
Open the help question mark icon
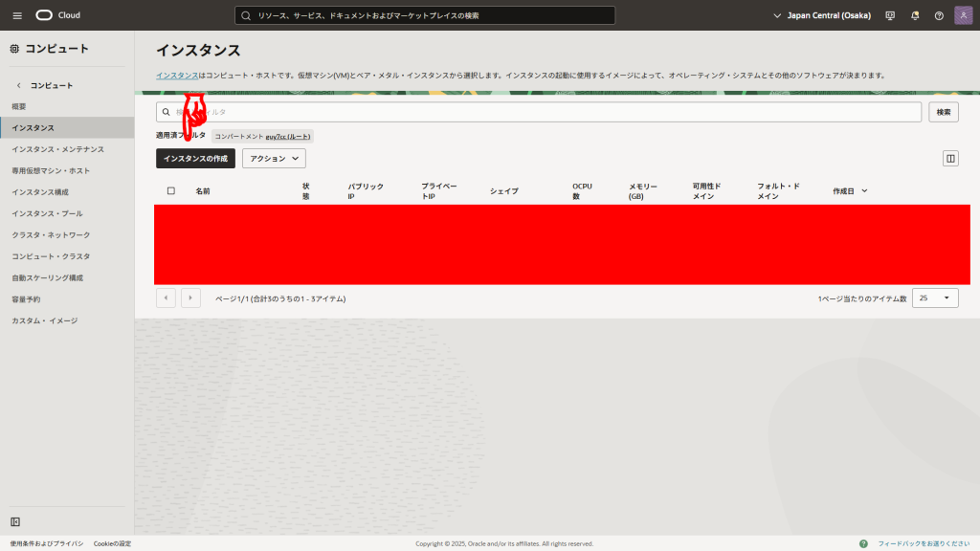(x=939, y=15)
